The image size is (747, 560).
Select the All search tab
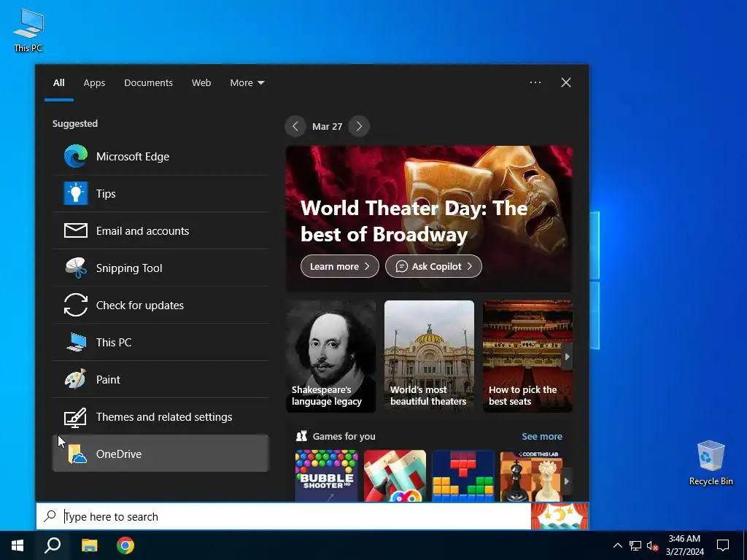[58, 82]
